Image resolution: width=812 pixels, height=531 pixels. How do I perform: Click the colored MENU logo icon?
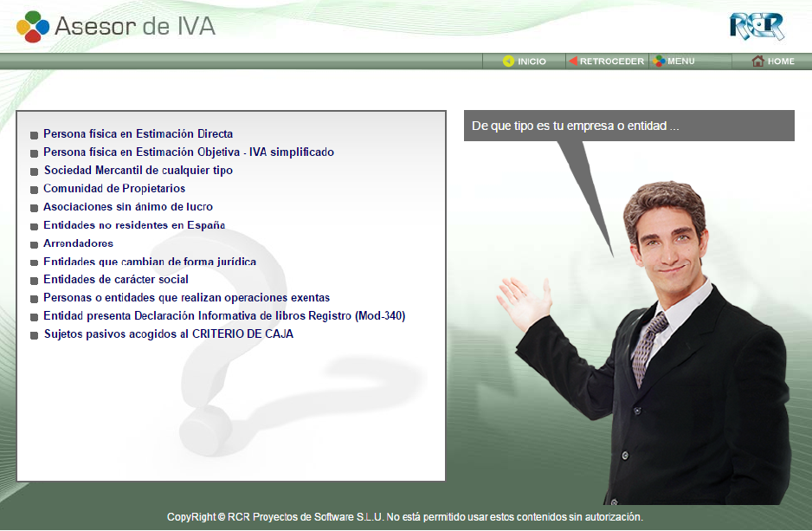[659, 61]
